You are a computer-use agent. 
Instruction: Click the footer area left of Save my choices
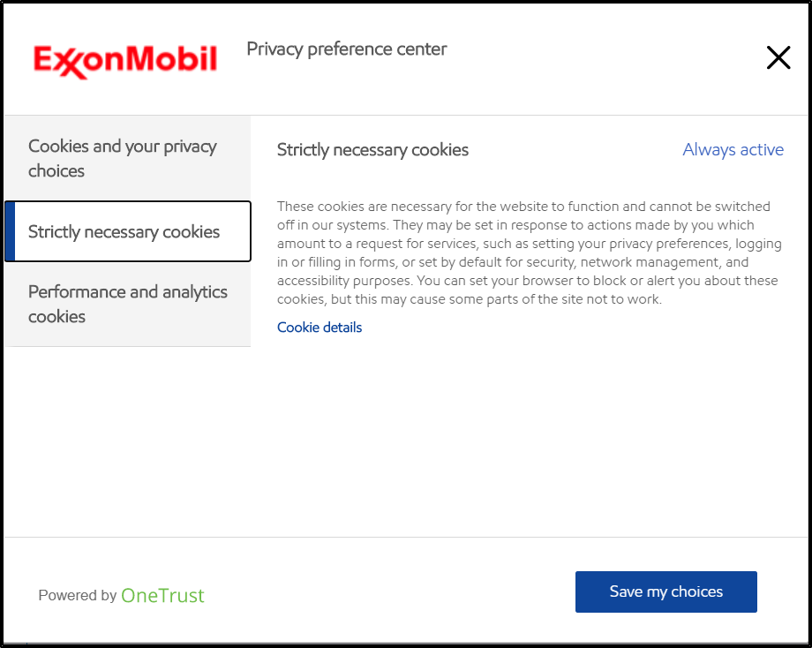coord(388,591)
